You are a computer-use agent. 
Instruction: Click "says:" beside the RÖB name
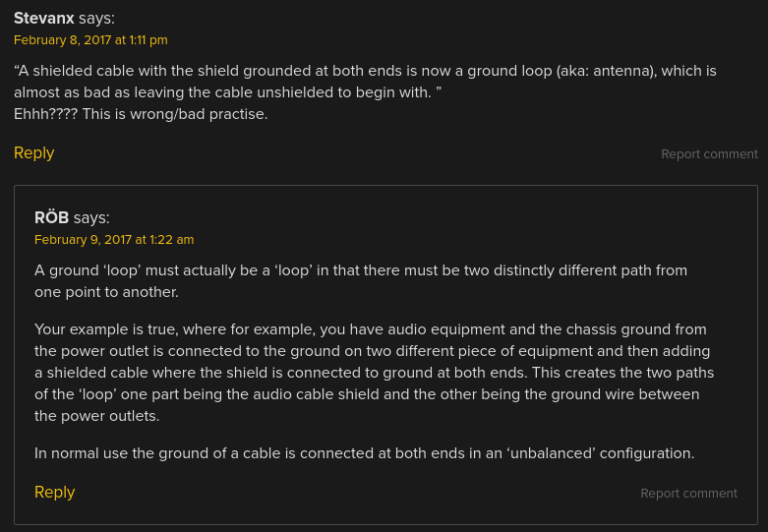coord(91,217)
